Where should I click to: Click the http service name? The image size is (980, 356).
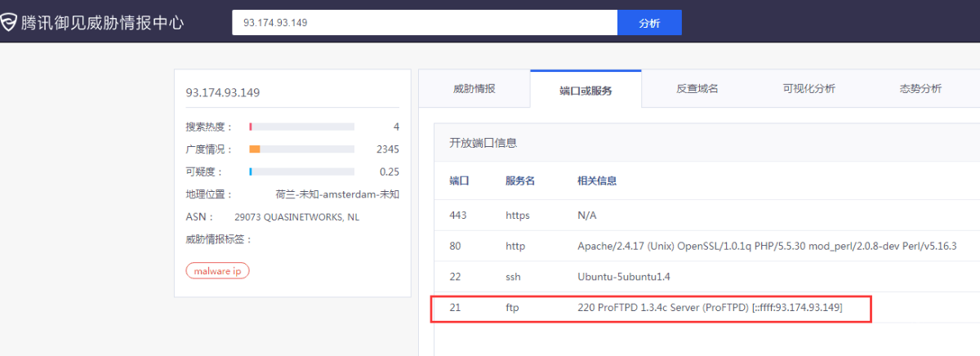pos(515,246)
